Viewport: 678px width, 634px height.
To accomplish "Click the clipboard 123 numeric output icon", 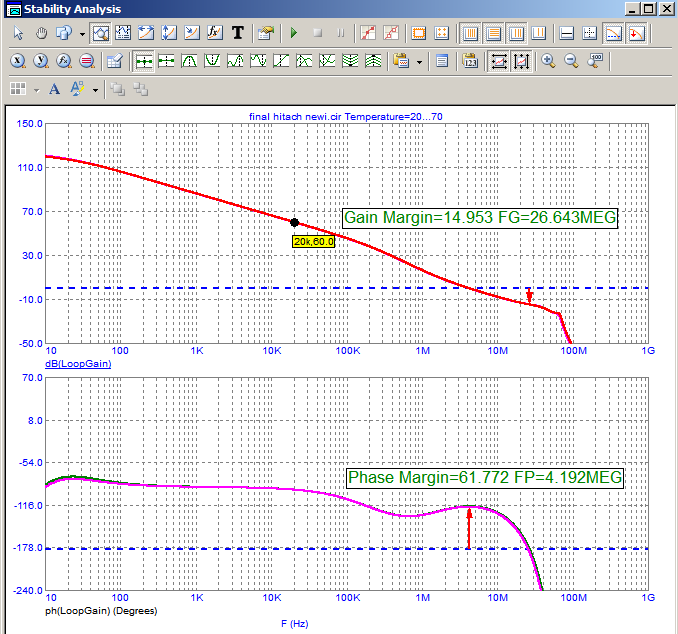I will point(470,61).
